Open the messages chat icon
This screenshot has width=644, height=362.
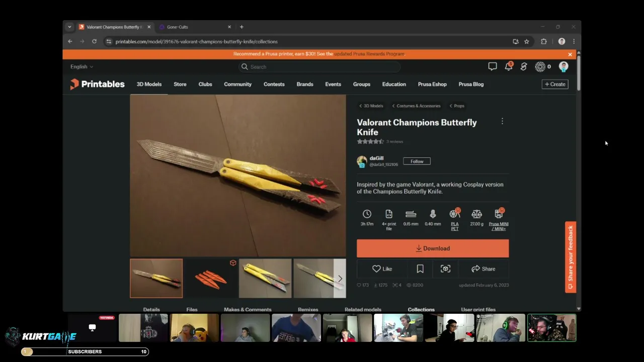tap(493, 66)
